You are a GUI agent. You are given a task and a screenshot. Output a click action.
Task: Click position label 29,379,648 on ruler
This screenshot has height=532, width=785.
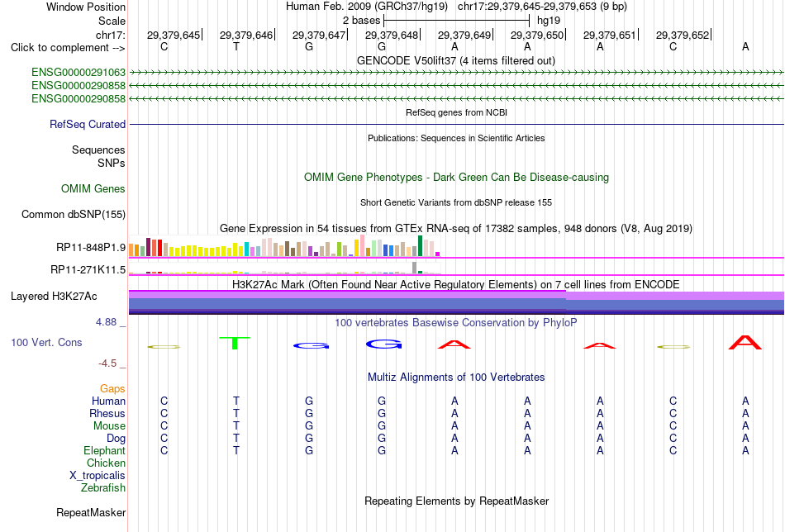point(392,35)
